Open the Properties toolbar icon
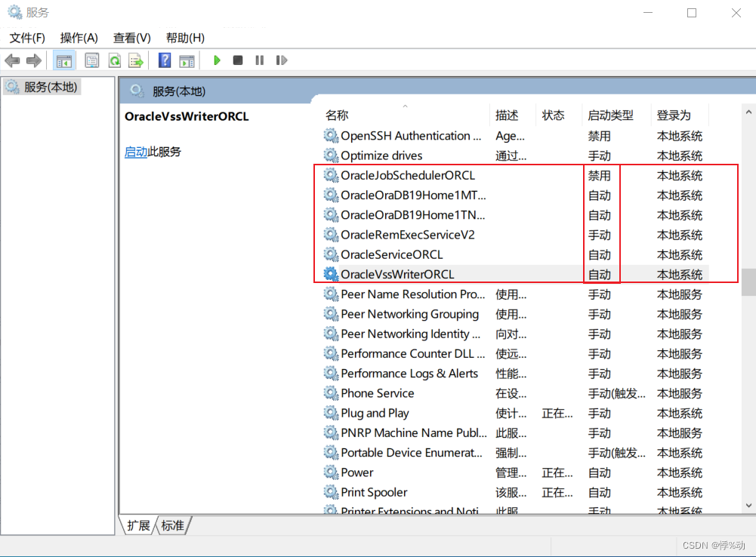 91,60
